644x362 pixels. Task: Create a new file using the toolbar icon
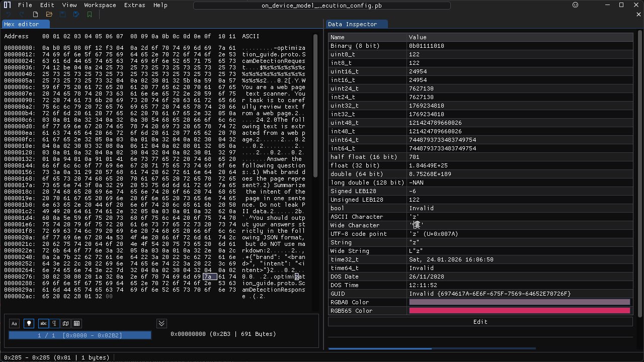coord(35,15)
